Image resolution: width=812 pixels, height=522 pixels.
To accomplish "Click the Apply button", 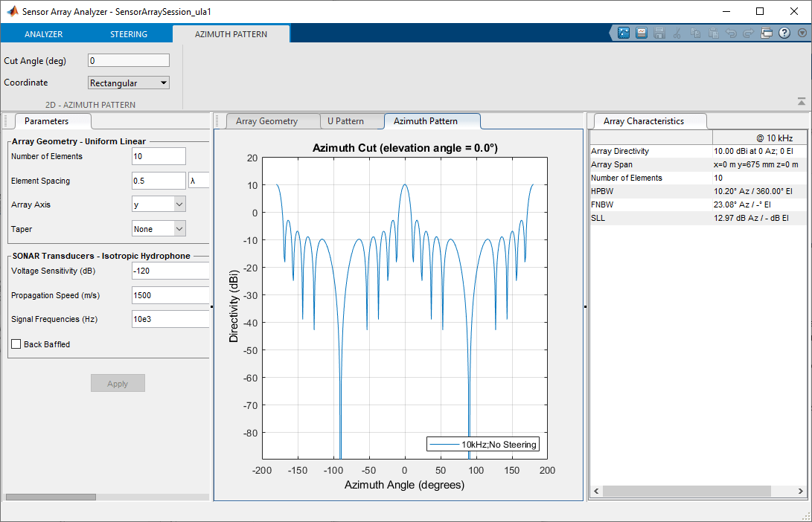I will 118,383.
